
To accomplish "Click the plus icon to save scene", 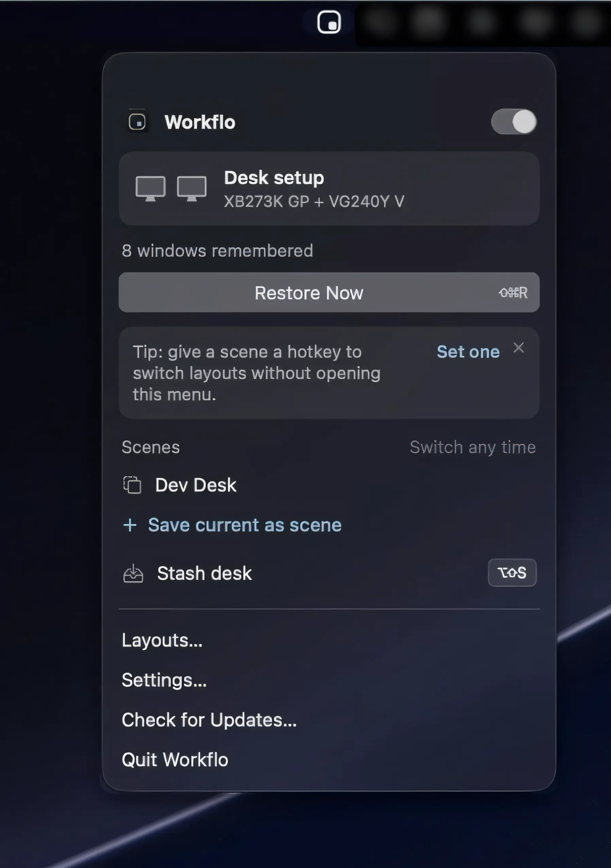I will tap(130, 525).
